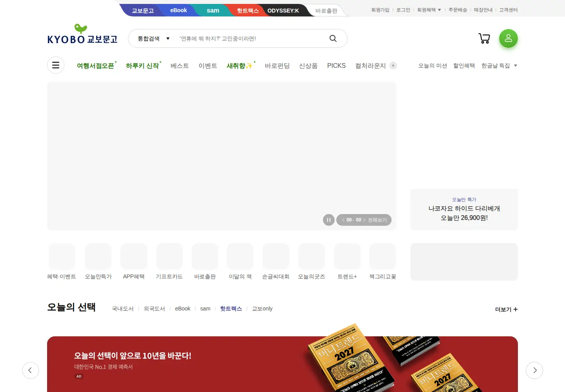Click the search magnifier icon

pyautogui.click(x=333, y=38)
